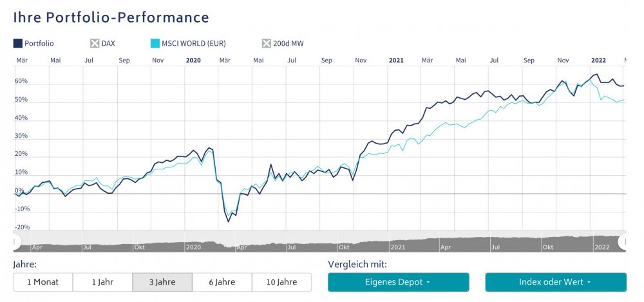Toggle the MSCI WORLD (EUR) series
Screen dimensions: 644x302
(x=155, y=44)
